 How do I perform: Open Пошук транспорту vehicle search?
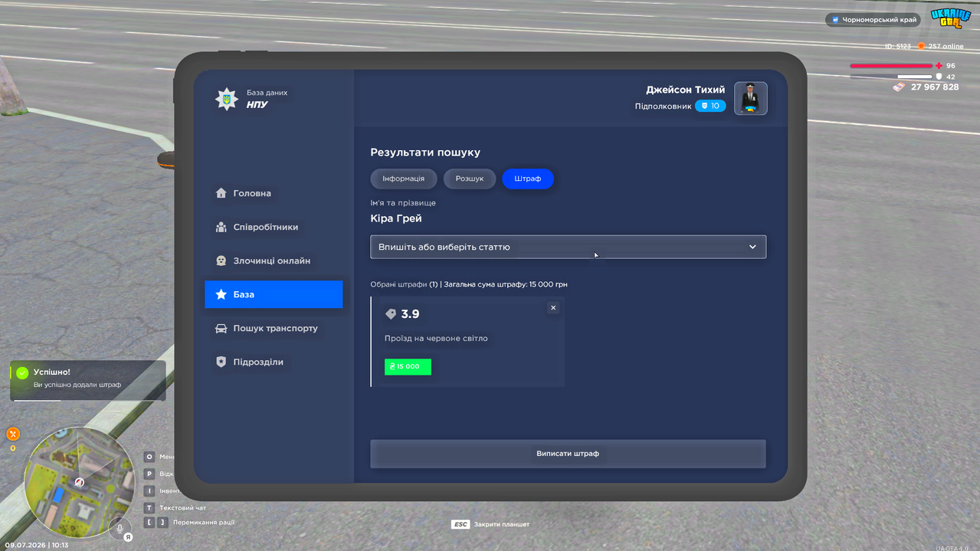(x=274, y=328)
